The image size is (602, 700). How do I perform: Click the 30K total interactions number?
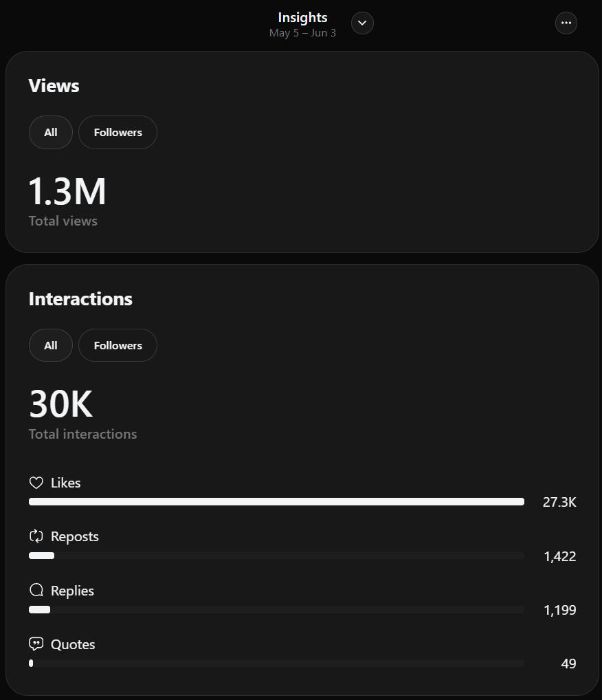pyautogui.click(x=60, y=404)
